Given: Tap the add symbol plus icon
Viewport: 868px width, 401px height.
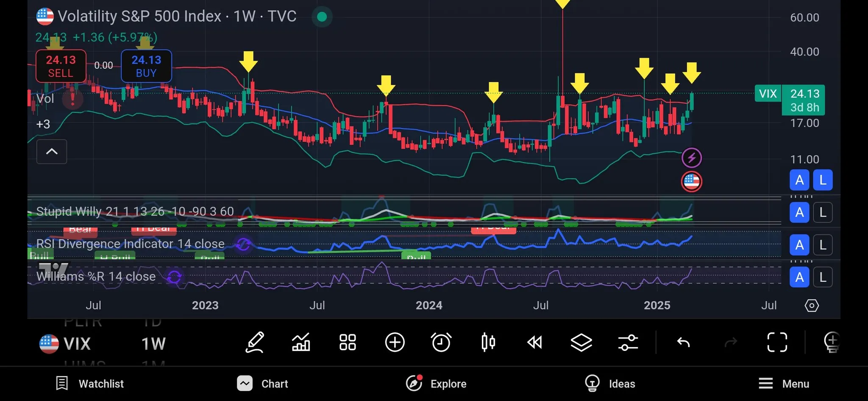Looking at the screenshot, I should [x=395, y=342].
